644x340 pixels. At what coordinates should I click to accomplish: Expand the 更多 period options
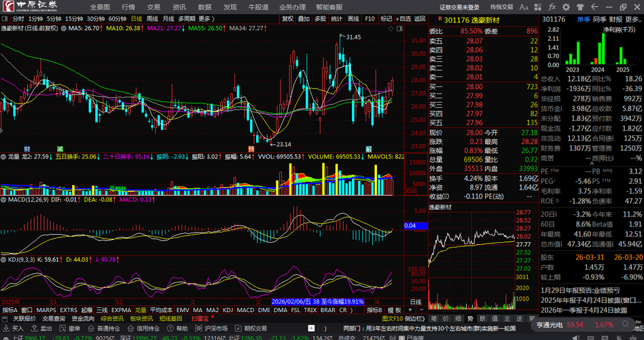point(207,19)
